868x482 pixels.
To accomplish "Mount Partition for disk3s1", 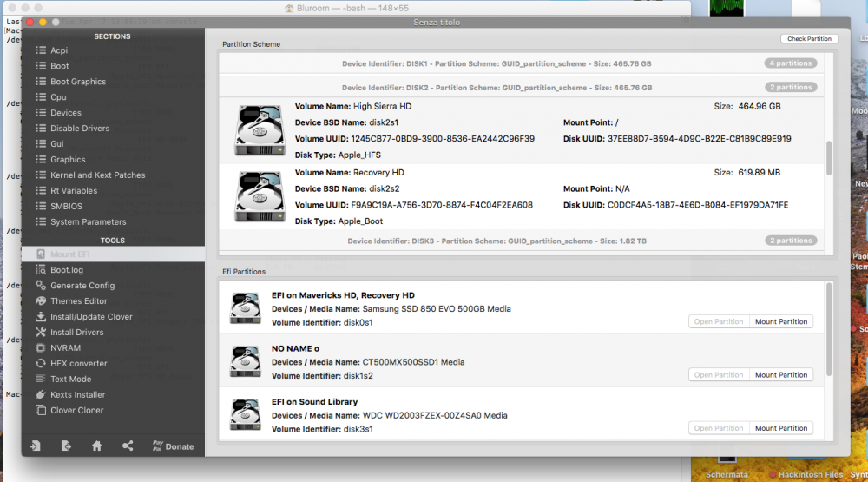I will tap(781, 427).
